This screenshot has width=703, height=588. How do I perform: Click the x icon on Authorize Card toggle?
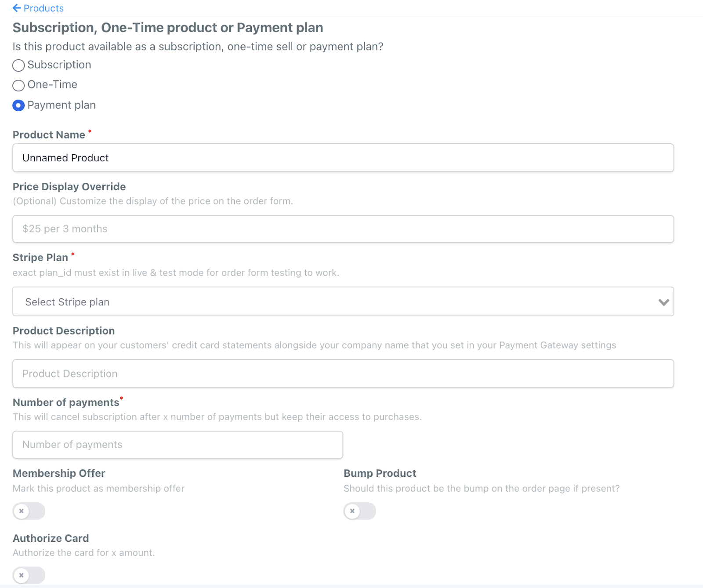(22, 575)
